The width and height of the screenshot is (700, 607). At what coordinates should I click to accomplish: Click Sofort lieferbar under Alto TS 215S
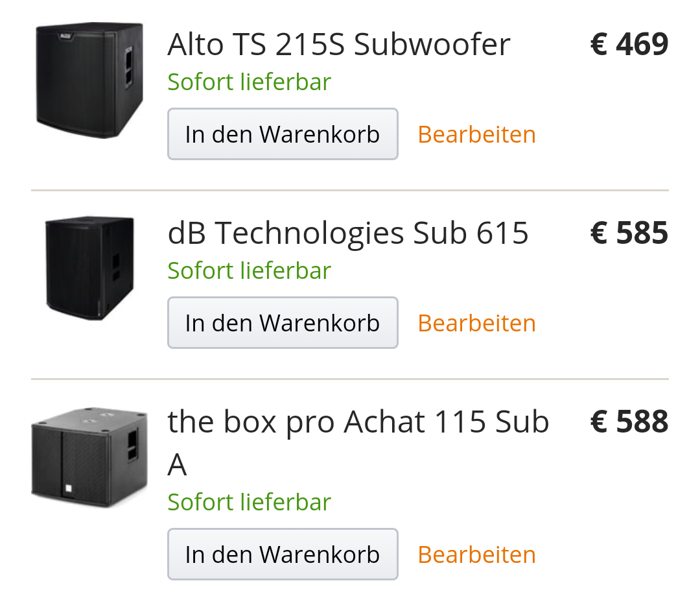click(x=249, y=82)
